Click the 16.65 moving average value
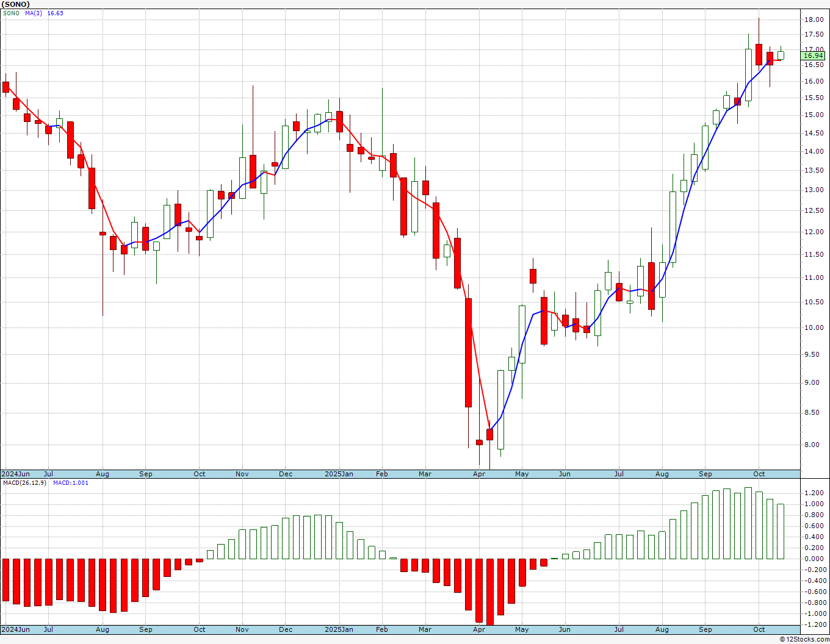The width and height of the screenshot is (830, 644). click(55, 13)
